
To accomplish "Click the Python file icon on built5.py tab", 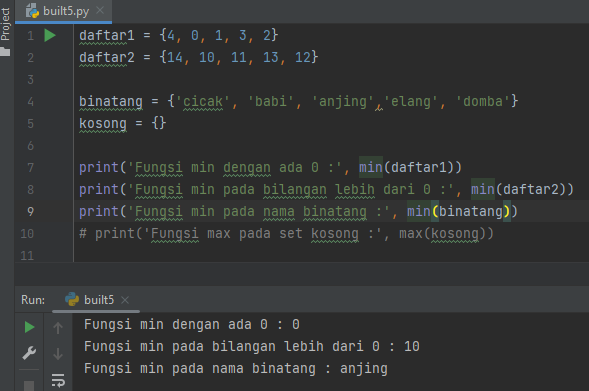I will click(32, 11).
